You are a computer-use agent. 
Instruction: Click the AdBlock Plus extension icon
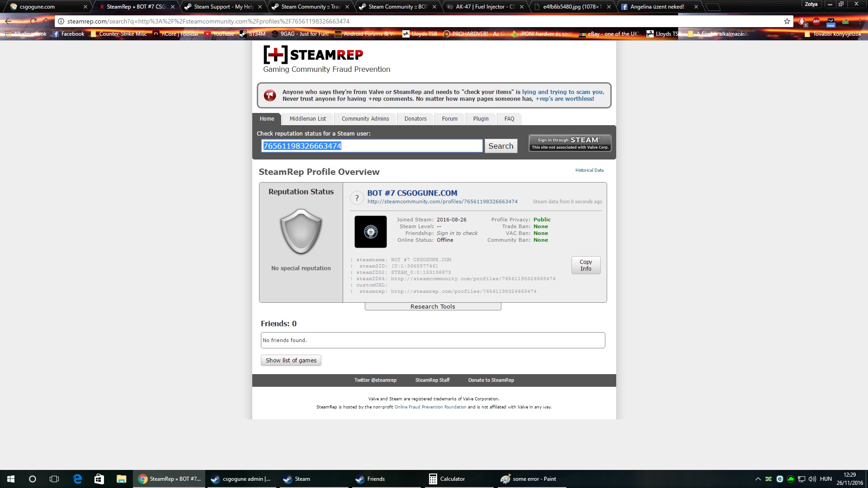tap(816, 21)
